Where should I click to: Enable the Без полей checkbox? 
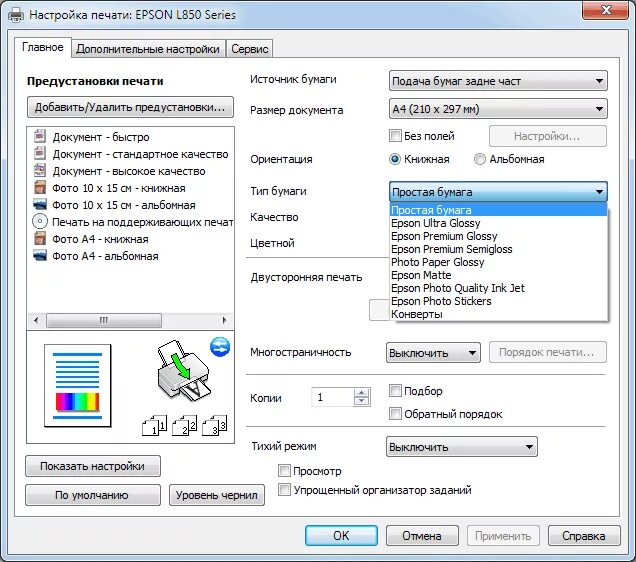[x=395, y=135]
